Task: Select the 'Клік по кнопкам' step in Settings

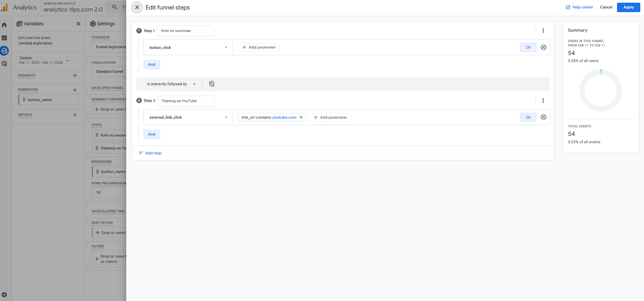Action: click(109, 135)
